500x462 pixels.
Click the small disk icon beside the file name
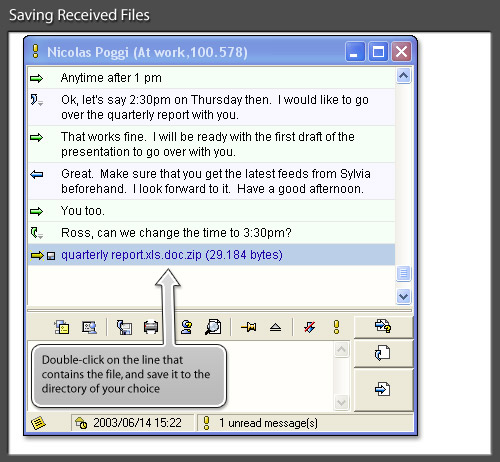tap(51, 256)
